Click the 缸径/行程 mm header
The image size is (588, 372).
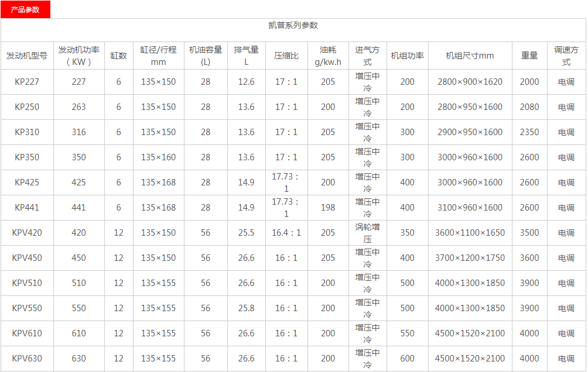coord(158,56)
